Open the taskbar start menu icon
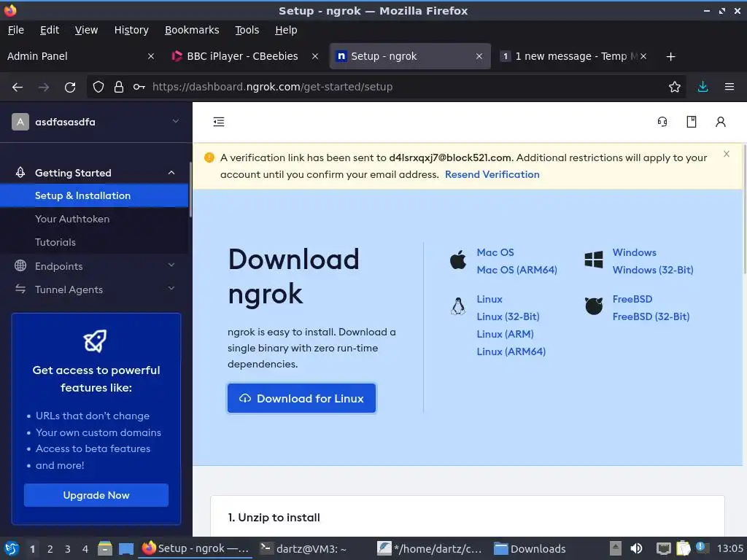The image size is (747, 560). (12, 549)
